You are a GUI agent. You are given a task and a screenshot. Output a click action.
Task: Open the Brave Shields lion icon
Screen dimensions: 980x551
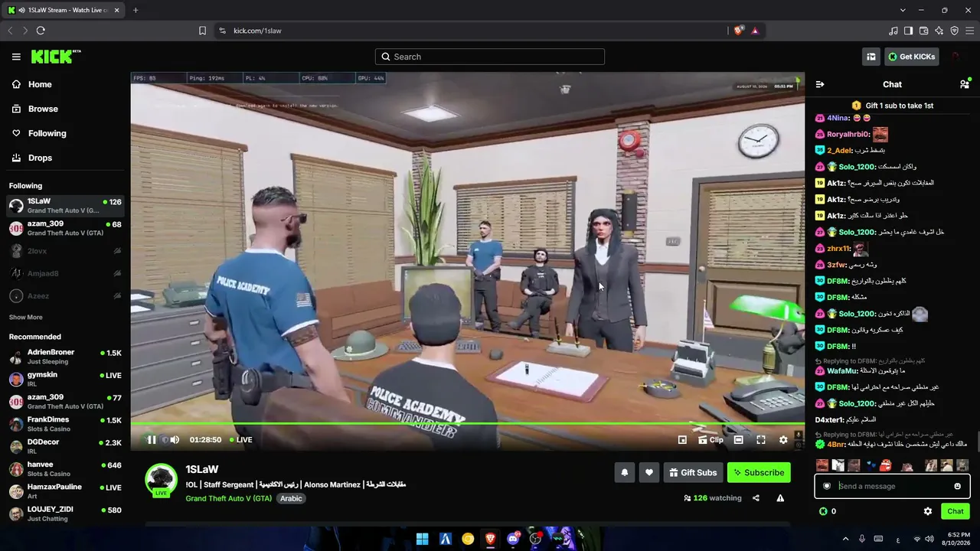pyautogui.click(x=738, y=31)
